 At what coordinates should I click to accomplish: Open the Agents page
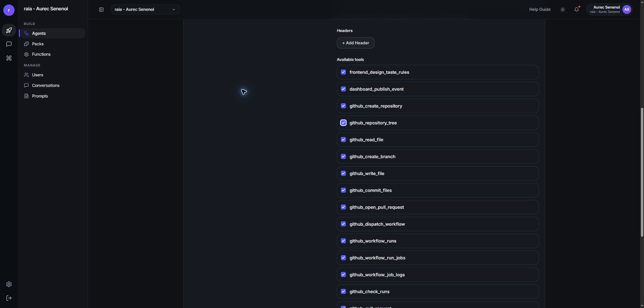pyautogui.click(x=52, y=33)
